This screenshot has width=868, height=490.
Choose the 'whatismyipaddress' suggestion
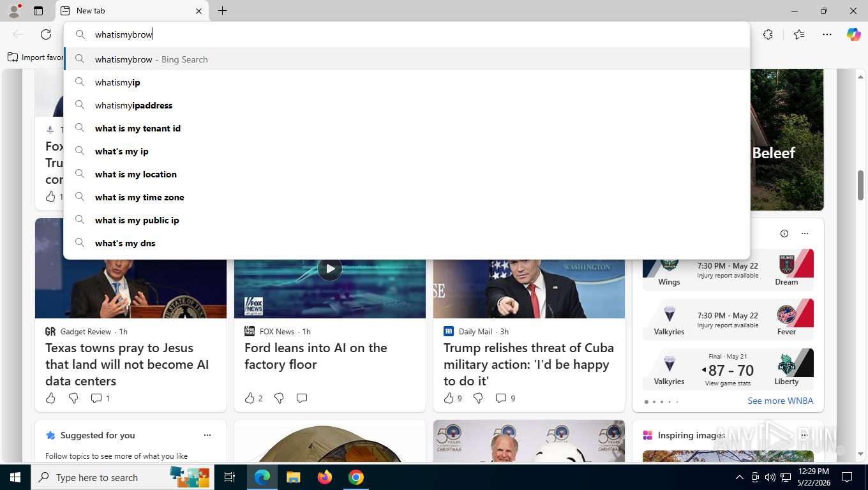407,105
